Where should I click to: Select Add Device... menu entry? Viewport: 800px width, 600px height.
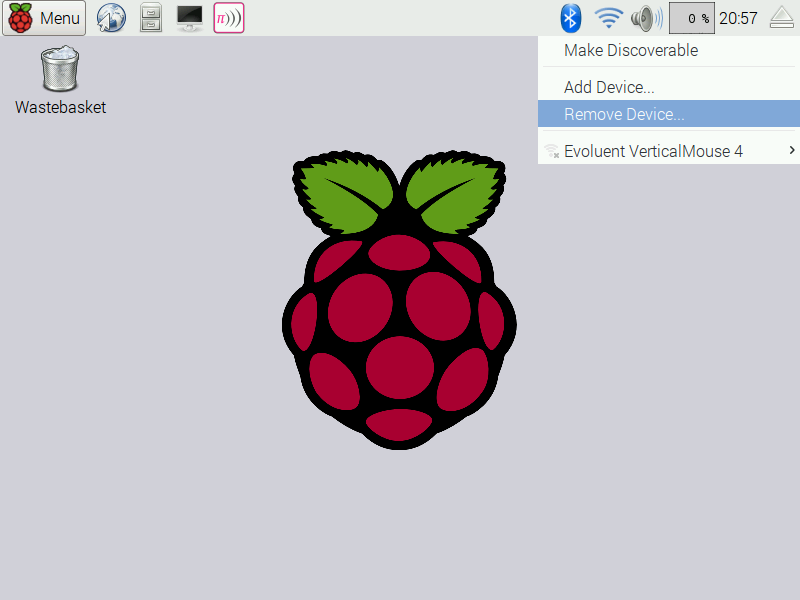click(x=669, y=87)
